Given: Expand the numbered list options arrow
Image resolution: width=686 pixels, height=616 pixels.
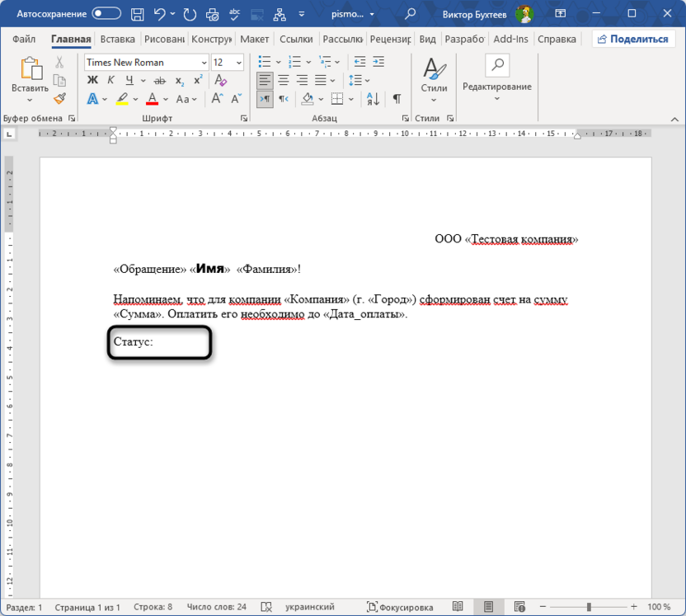Looking at the screenshot, I should 308,62.
